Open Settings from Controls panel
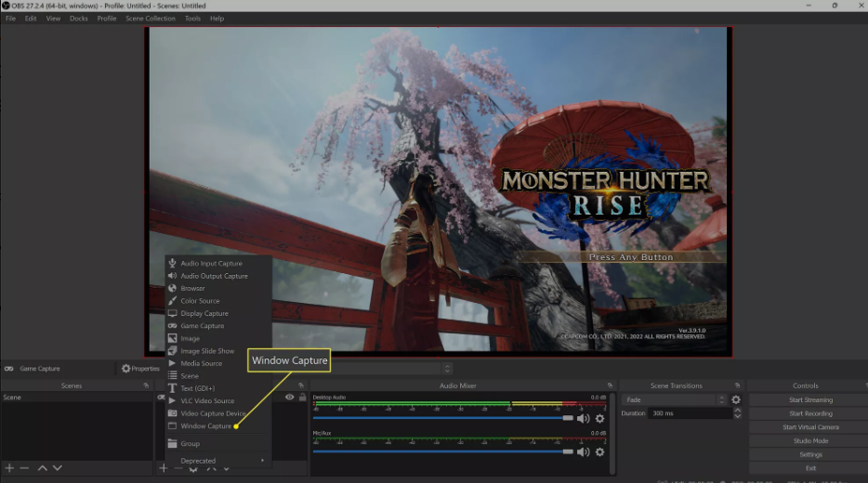Screen dimensions: 868x483 point(810,455)
